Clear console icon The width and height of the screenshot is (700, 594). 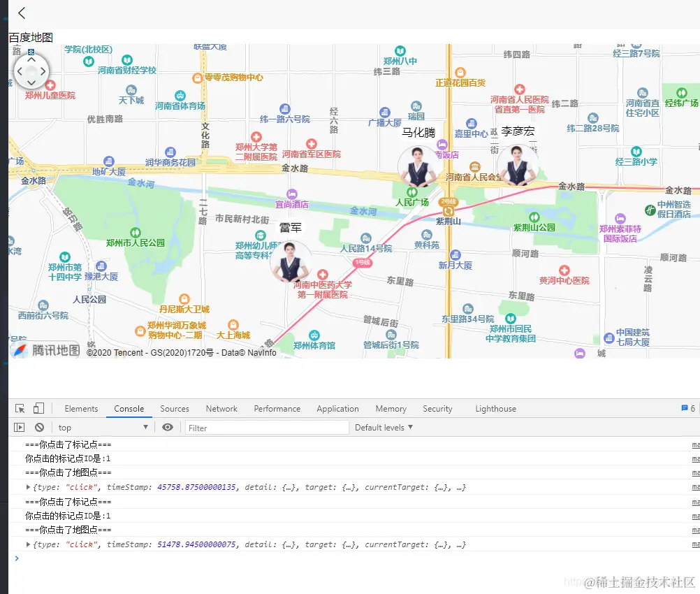point(39,428)
